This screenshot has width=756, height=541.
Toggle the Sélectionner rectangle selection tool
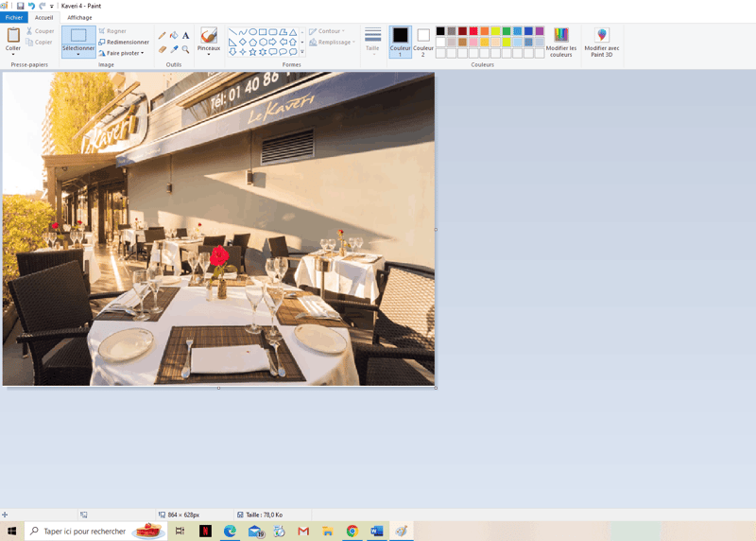[78, 37]
